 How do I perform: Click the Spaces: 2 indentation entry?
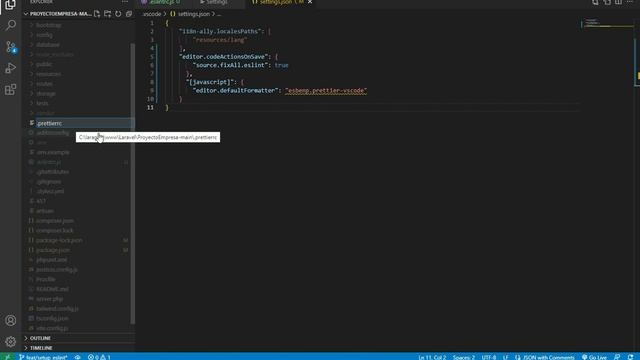(464, 357)
